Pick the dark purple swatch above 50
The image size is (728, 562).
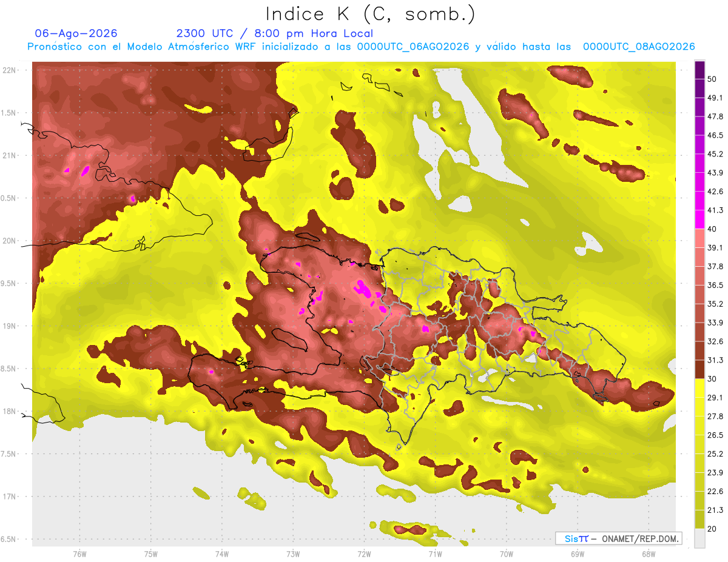click(x=699, y=70)
